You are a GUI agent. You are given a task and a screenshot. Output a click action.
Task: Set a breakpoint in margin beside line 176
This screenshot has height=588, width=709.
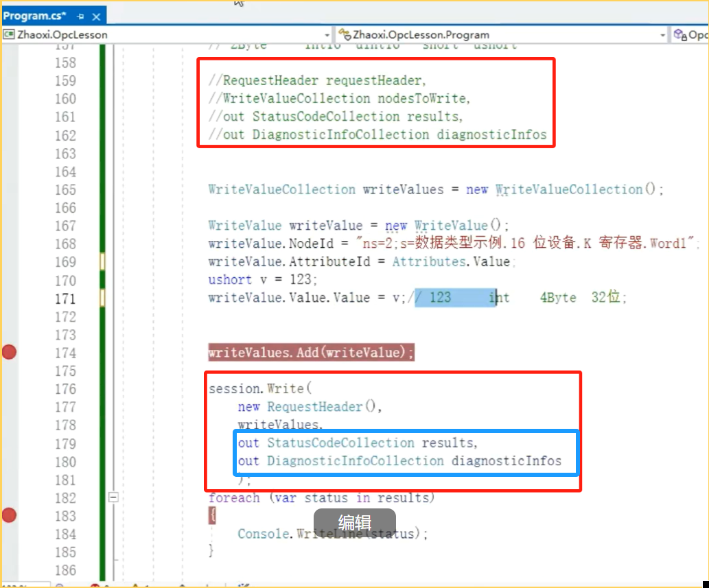[x=10, y=389]
